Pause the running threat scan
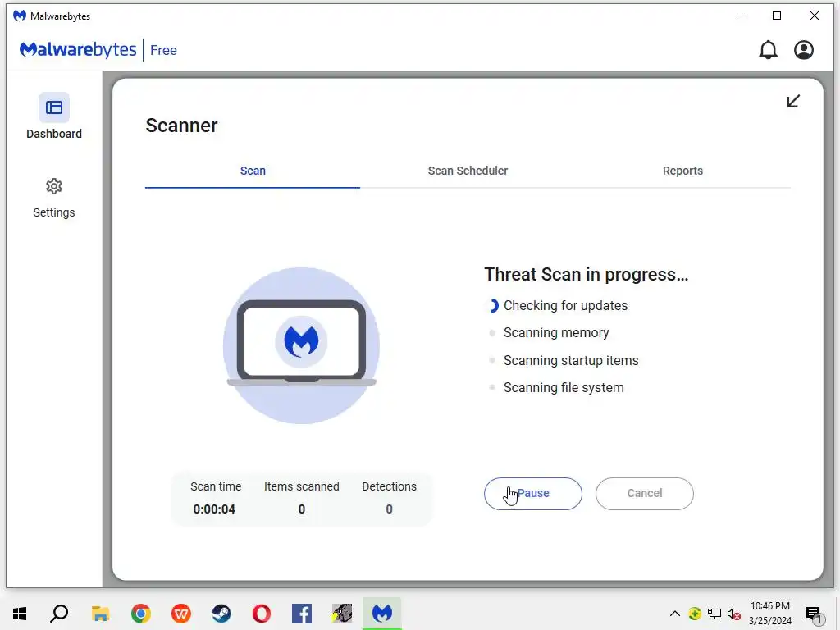The width and height of the screenshot is (840, 630). [x=533, y=493]
